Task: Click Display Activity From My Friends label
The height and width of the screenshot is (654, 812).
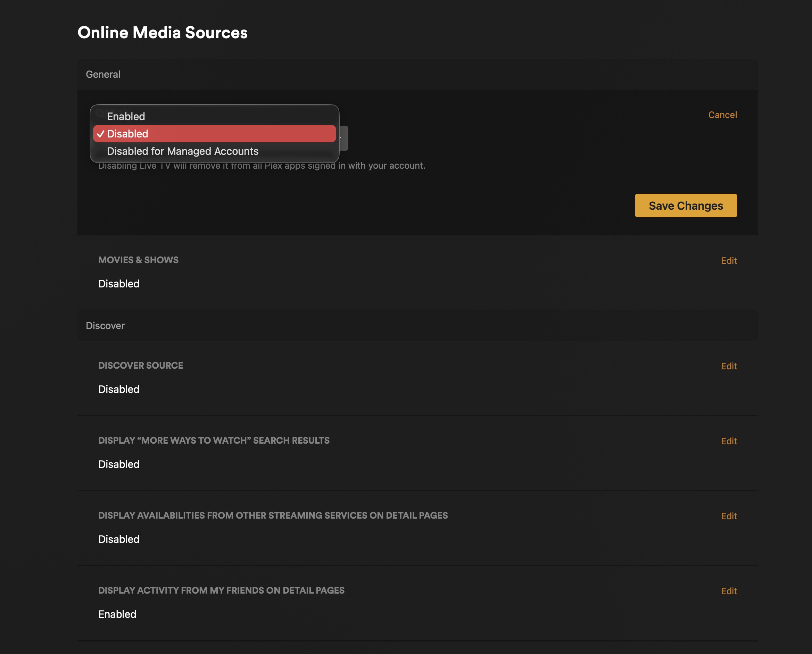Action: tap(221, 590)
